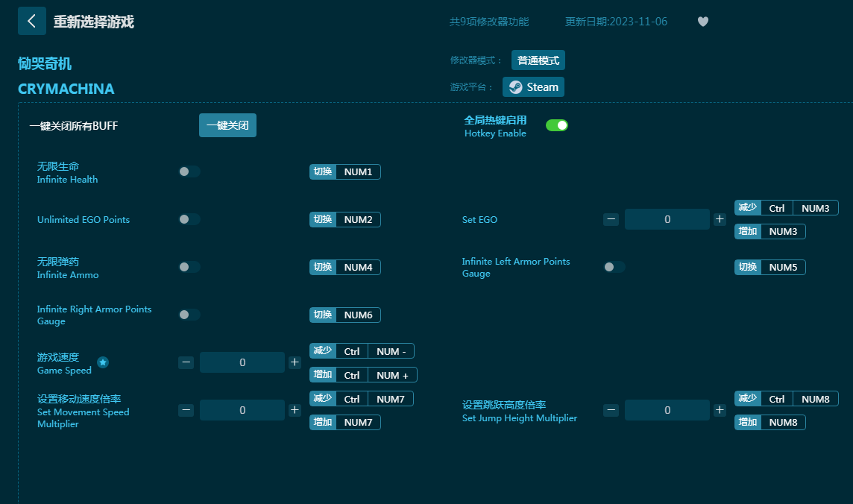Enable Unlimited EGO Points toggle
The image size is (853, 504).
189,219
